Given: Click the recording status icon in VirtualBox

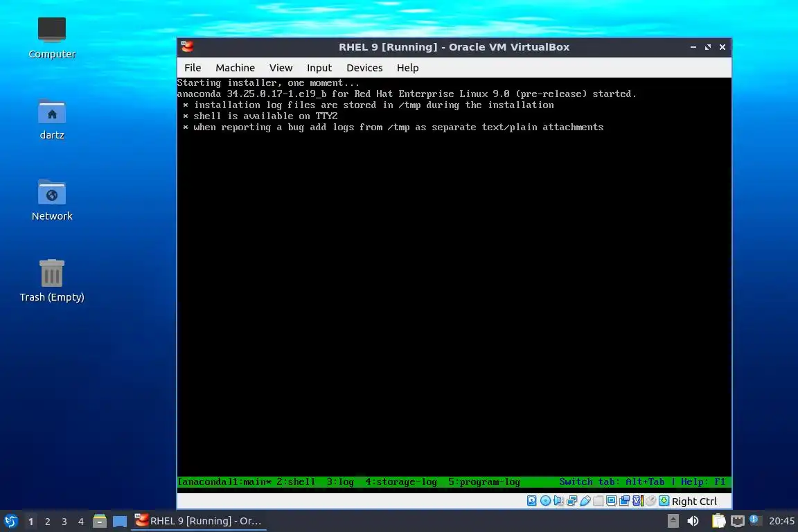Looking at the screenshot, I should (624, 501).
